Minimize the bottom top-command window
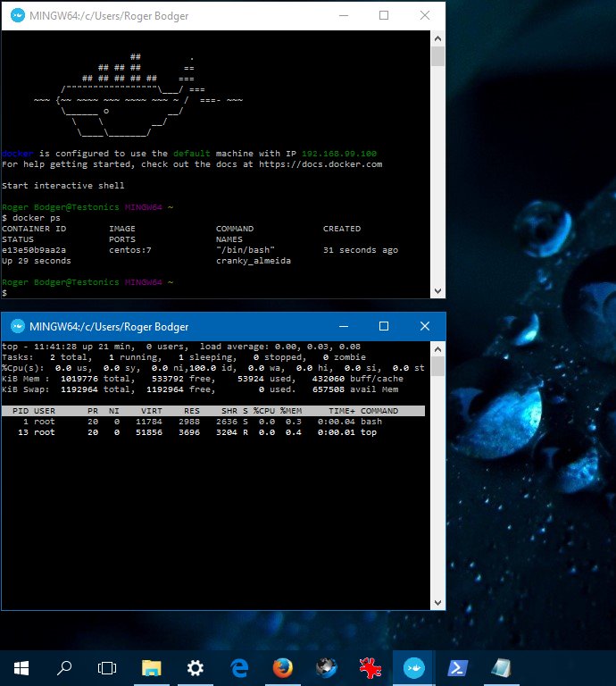Viewport: 616px width, 686px height. click(x=344, y=326)
